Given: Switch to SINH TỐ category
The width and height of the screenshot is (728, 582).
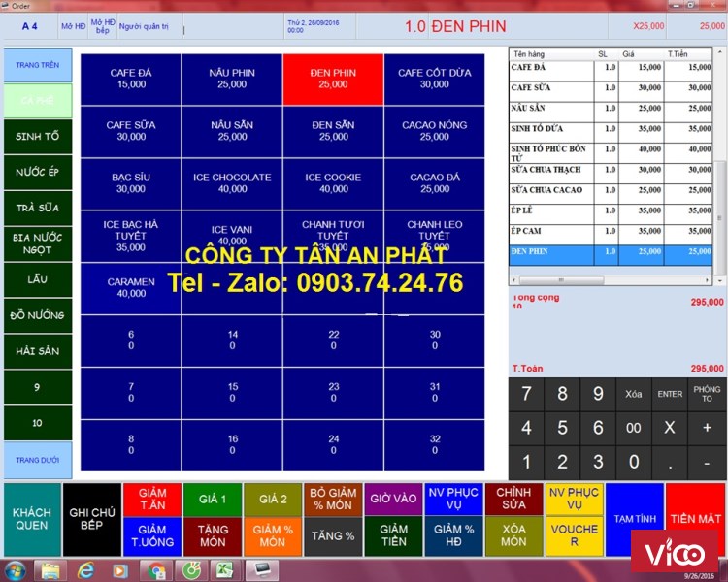Looking at the screenshot, I should tap(38, 137).
